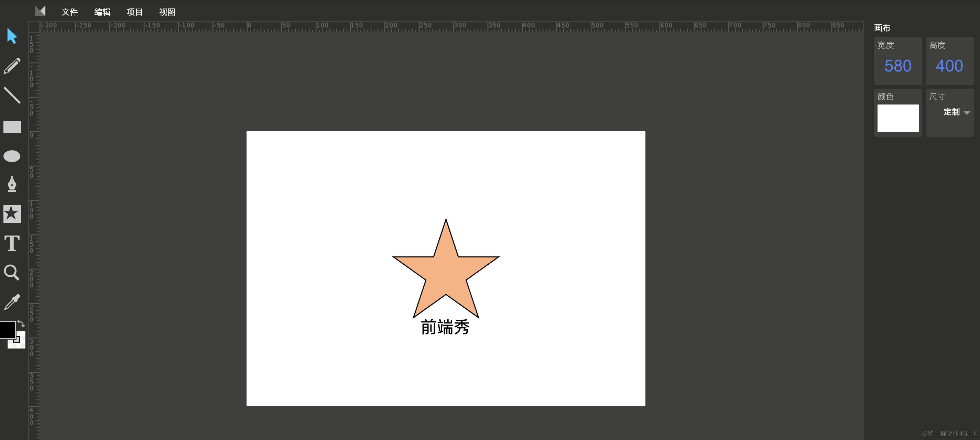The height and width of the screenshot is (440, 980).
Task: Select the Pencil tool
Action: coord(12,66)
